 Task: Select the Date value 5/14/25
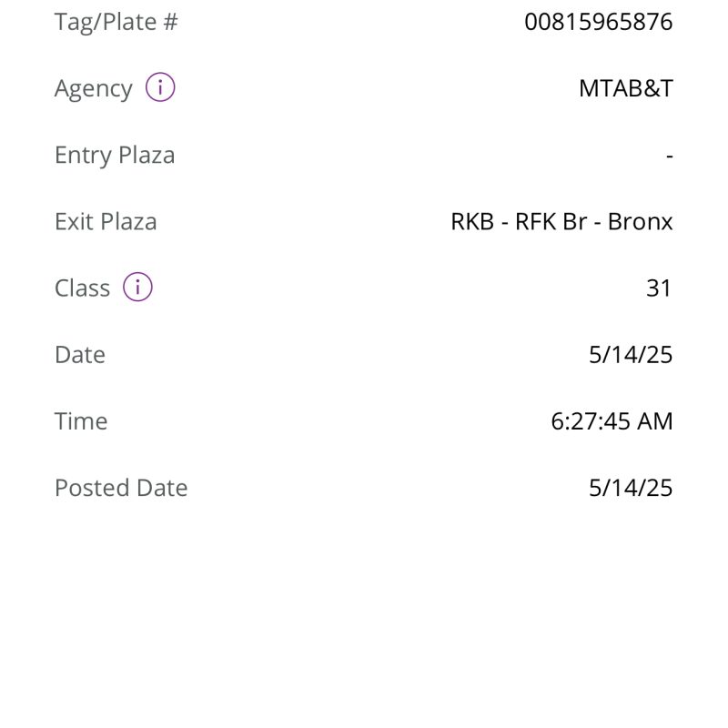coord(631,355)
